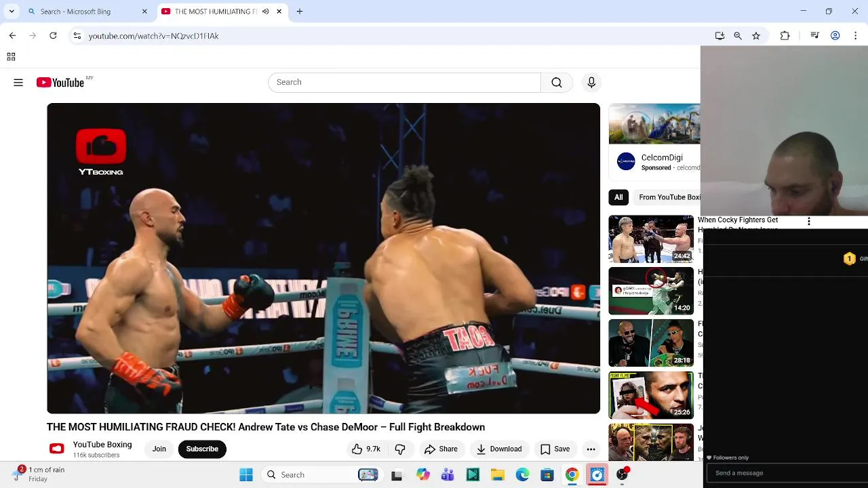The height and width of the screenshot is (488, 868).
Task: Open the weather widget showing rain
Action: (x=39, y=474)
